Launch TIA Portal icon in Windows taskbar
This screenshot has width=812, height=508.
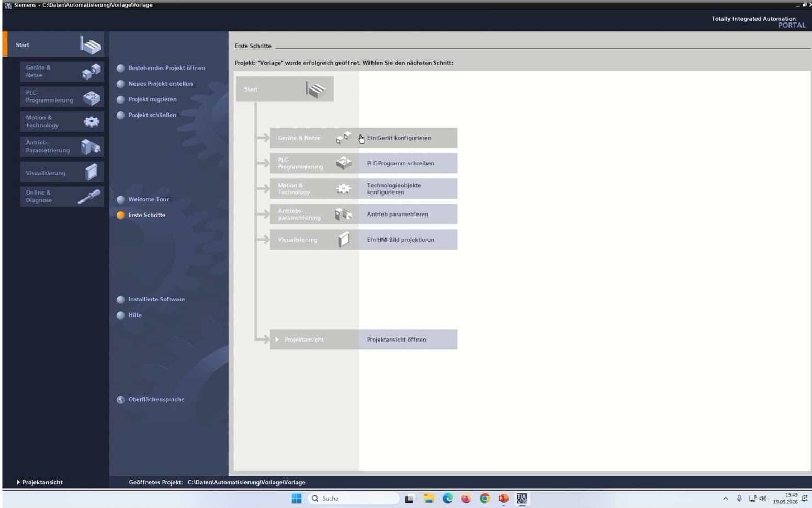522,499
